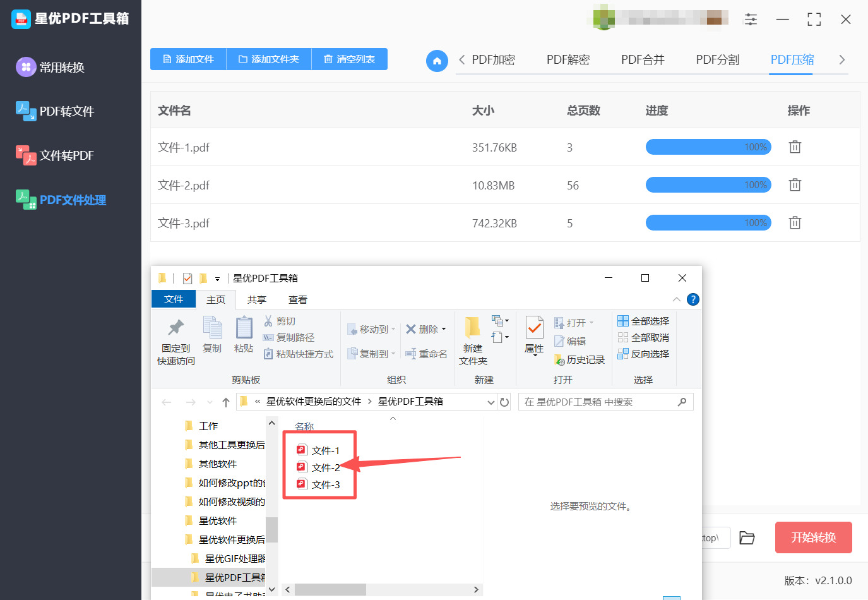
Task: Click the 粘贴 clipboard icon in Explorer
Action: click(244, 335)
